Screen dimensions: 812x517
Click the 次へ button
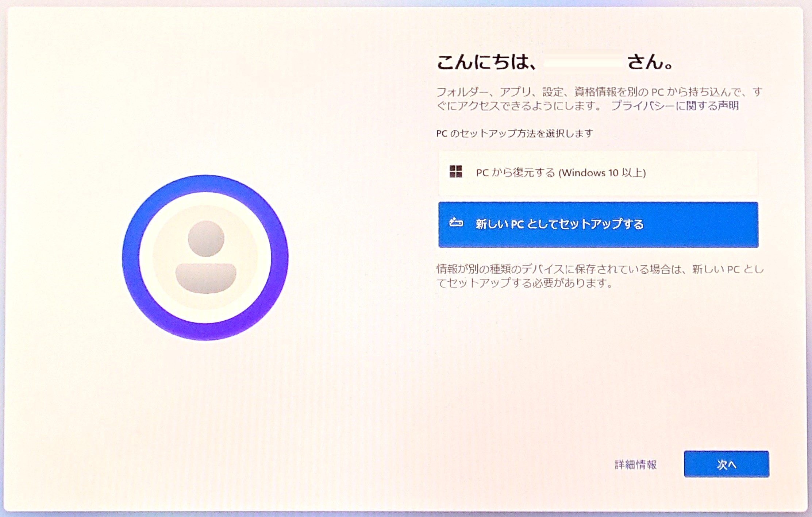[726, 464]
